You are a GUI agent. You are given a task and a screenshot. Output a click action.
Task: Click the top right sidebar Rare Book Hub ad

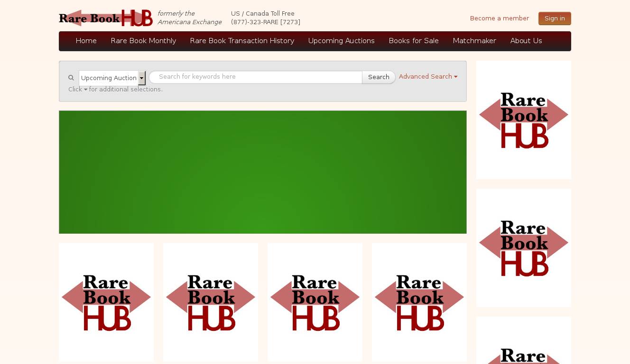tap(523, 120)
